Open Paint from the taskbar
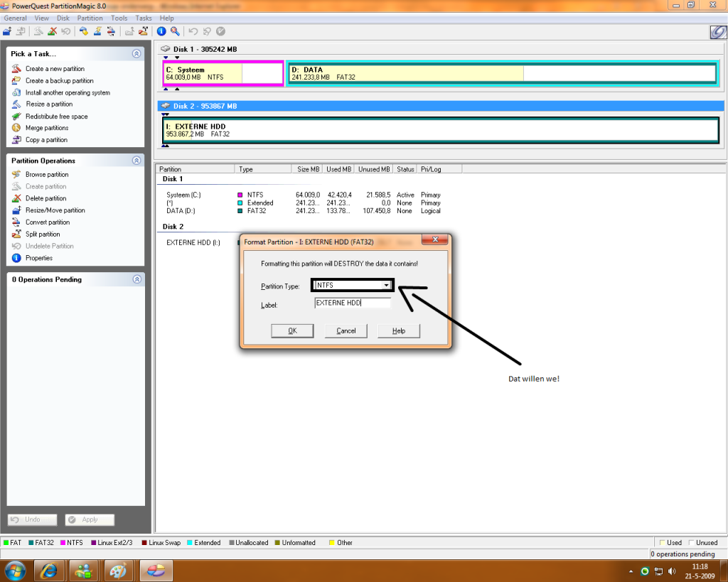Viewport: 728px width, 582px height. (x=119, y=571)
